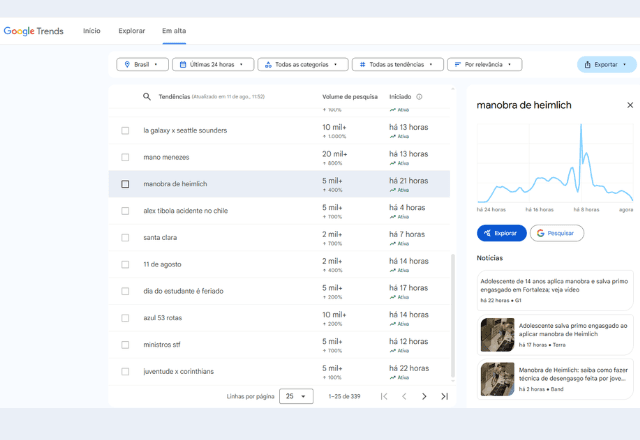Viewport: 640px width, 440px height.
Task: Open G1 article about adolescente de 14 anos
Action: click(555, 290)
